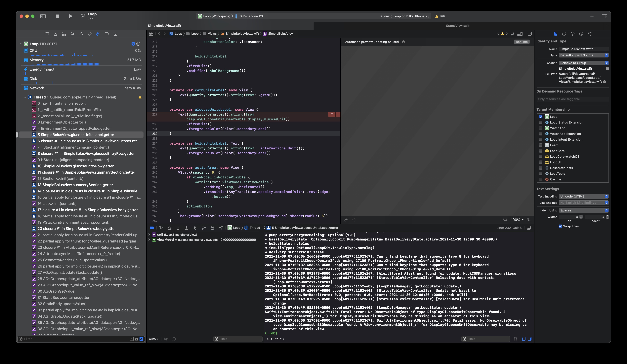Enable WatchApp target membership
This screenshot has height=364, width=627.
coord(541,128)
